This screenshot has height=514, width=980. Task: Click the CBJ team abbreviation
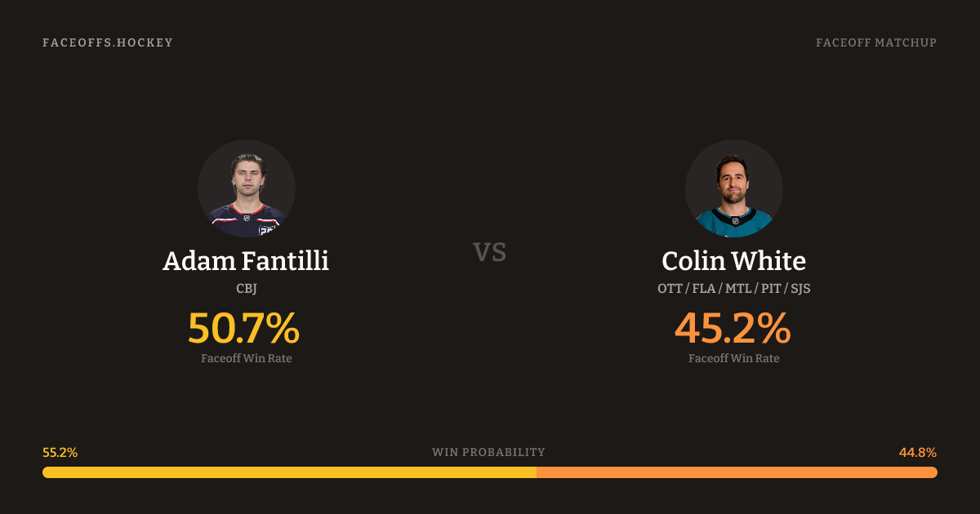(246, 288)
